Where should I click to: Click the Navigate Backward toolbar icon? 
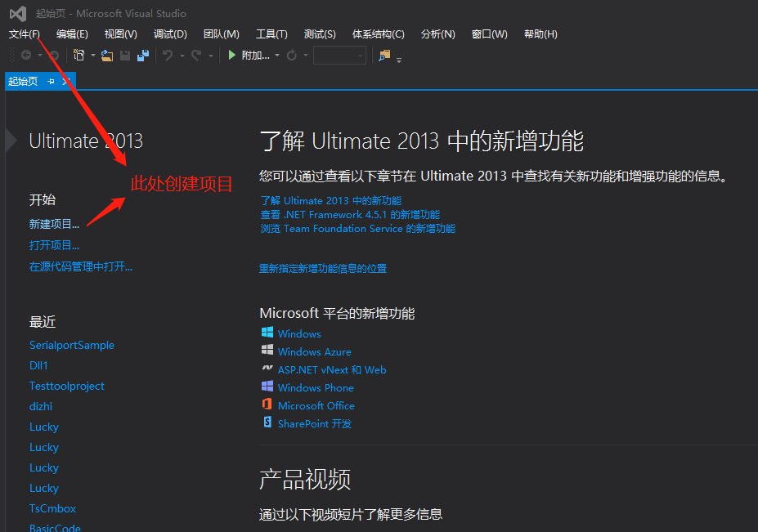26,55
